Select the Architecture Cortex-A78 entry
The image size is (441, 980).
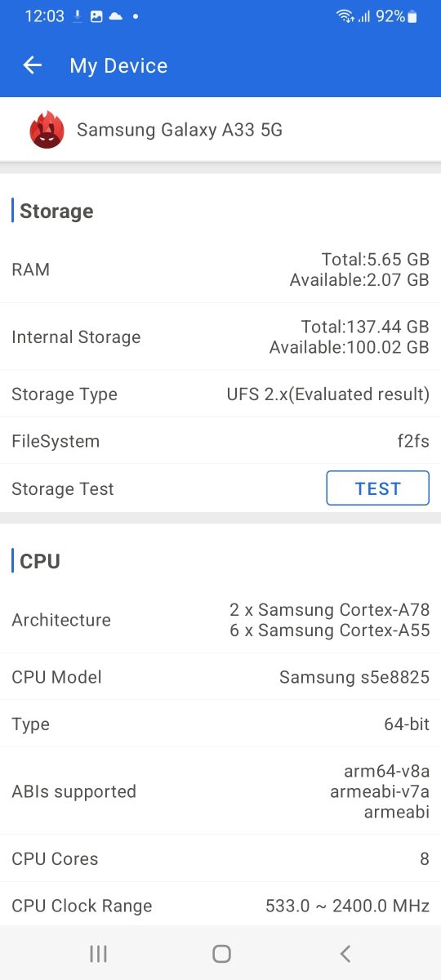[330, 610]
